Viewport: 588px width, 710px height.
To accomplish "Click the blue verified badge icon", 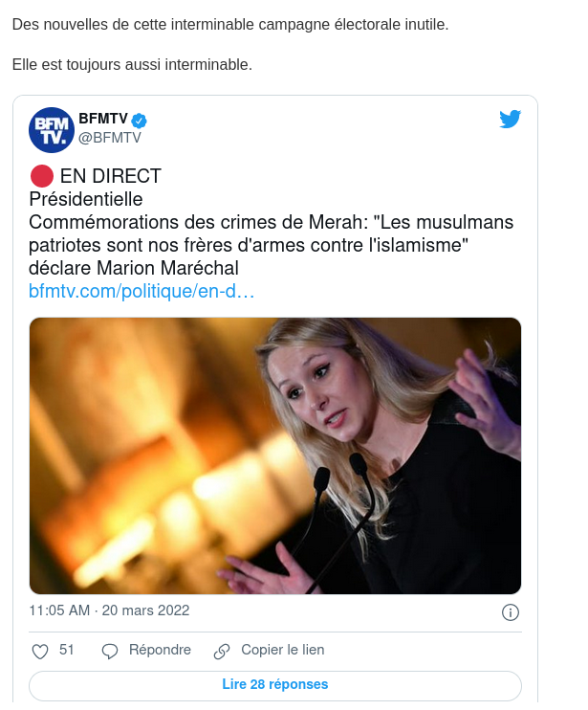I will pos(139,121).
